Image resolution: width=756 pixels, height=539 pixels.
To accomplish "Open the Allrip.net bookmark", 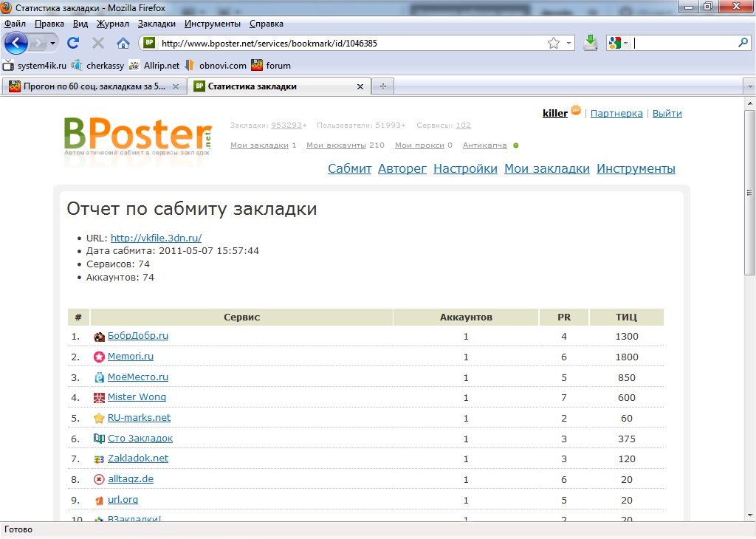I will pyautogui.click(x=154, y=66).
